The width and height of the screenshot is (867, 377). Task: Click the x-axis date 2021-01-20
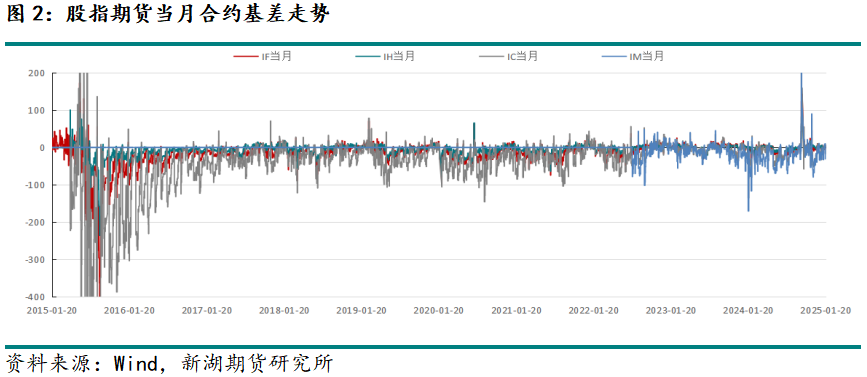pos(516,310)
